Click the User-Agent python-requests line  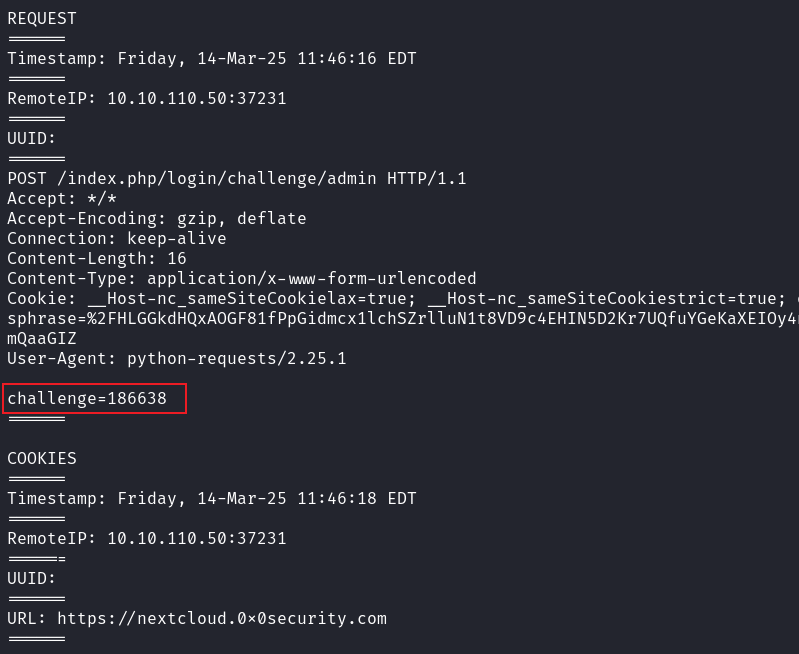(x=176, y=358)
